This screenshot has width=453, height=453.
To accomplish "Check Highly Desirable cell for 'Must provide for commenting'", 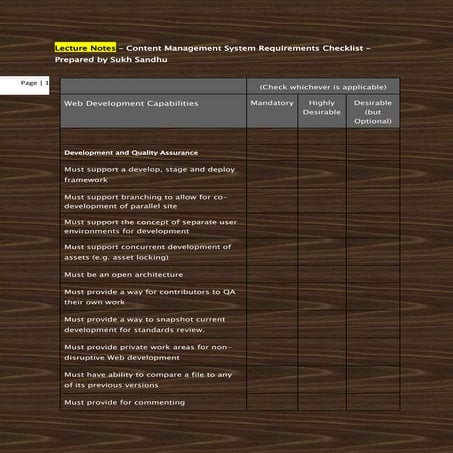I will click(322, 402).
